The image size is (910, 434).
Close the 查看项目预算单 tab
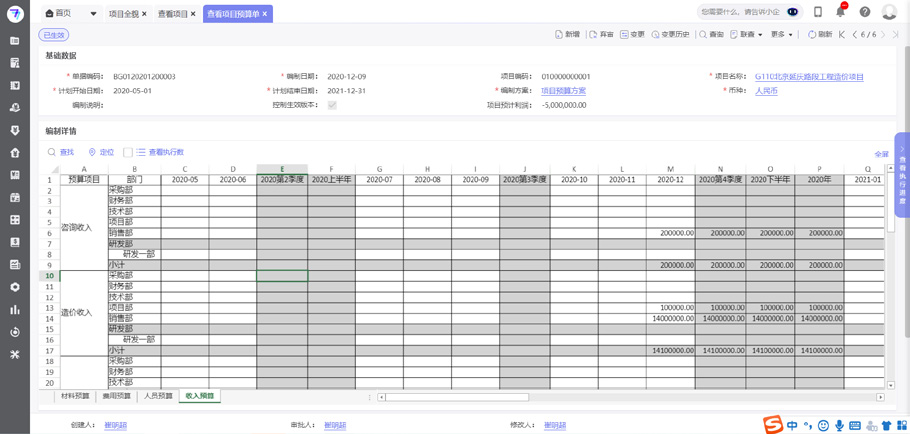click(x=265, y=14)
